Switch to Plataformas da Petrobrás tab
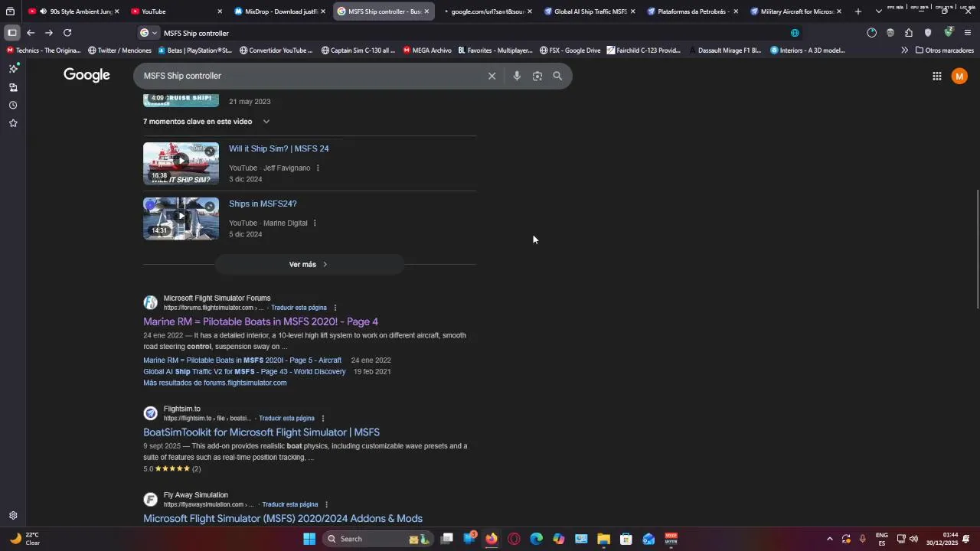 (693, 11)
